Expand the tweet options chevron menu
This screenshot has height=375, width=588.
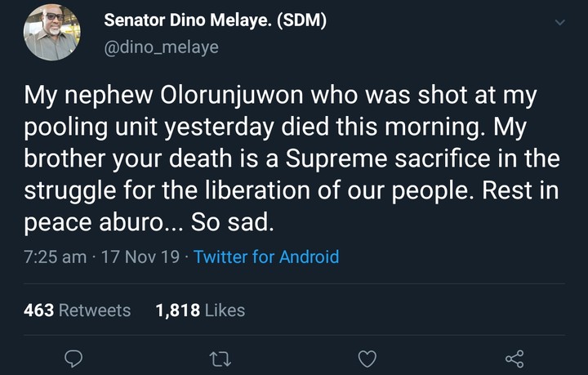coord(559,24)
